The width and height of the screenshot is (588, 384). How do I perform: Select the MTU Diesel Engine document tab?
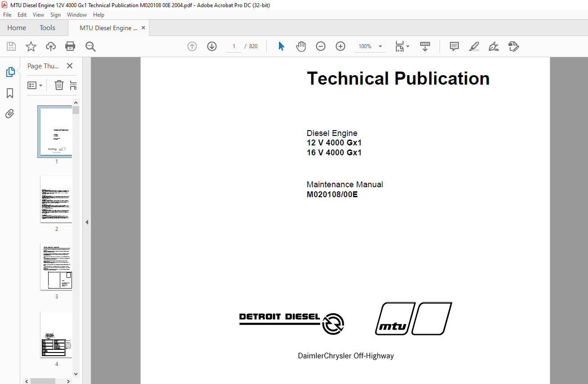[108, 28]
